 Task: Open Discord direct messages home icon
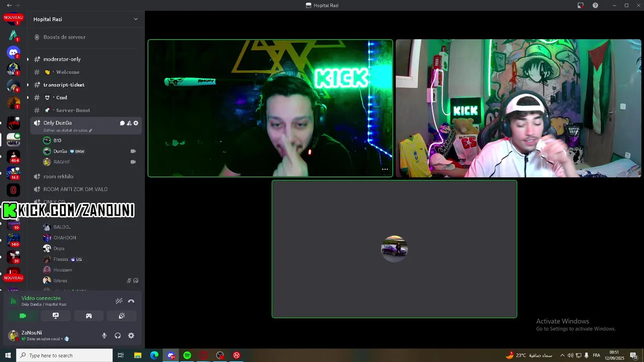tap(13, 52)
